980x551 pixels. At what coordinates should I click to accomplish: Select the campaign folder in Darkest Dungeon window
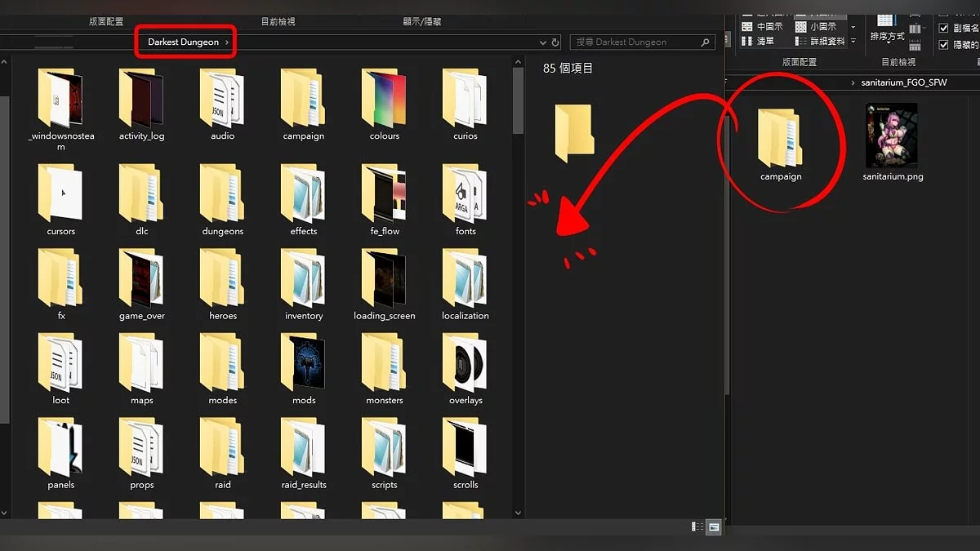click(304, 104)
